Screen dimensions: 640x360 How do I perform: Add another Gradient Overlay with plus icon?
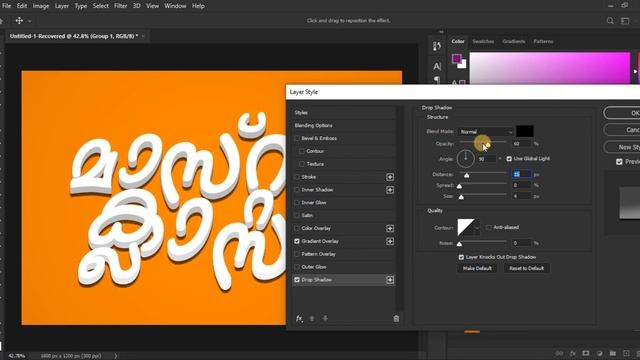click(390, 241)
